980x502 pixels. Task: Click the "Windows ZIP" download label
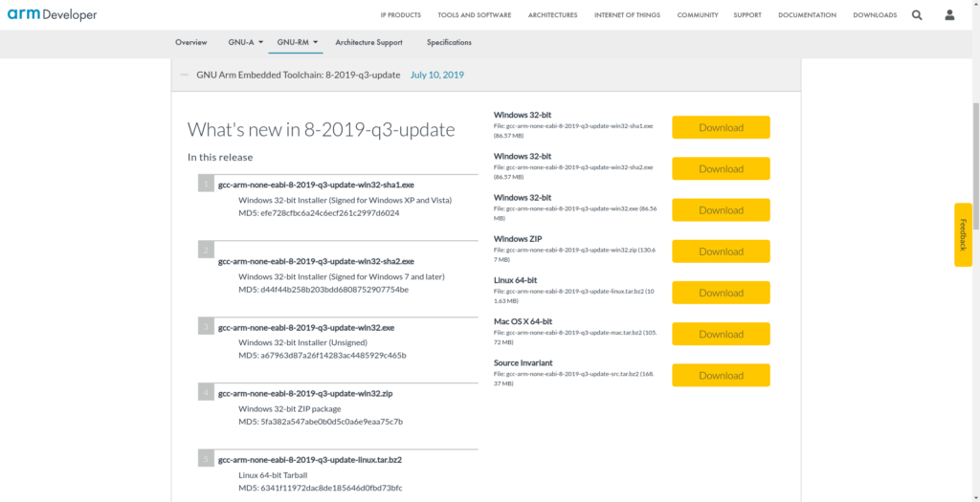[x=518, y=238]
